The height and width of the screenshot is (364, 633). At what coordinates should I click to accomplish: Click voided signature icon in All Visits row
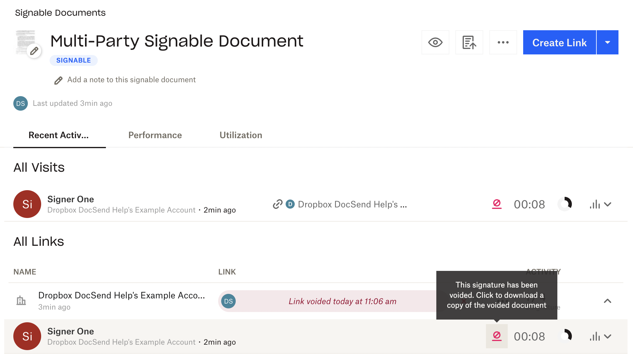point(497,204)
